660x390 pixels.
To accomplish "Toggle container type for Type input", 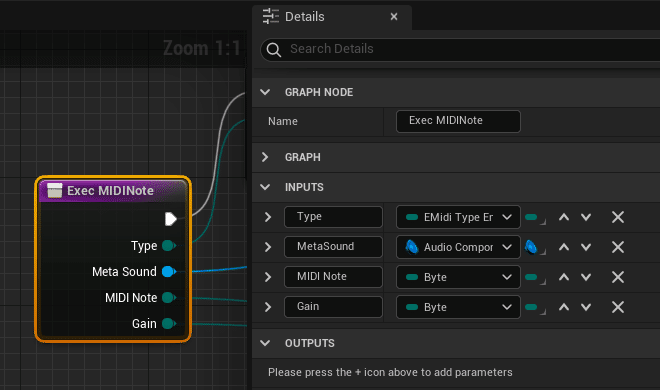I will click(534, 218).
